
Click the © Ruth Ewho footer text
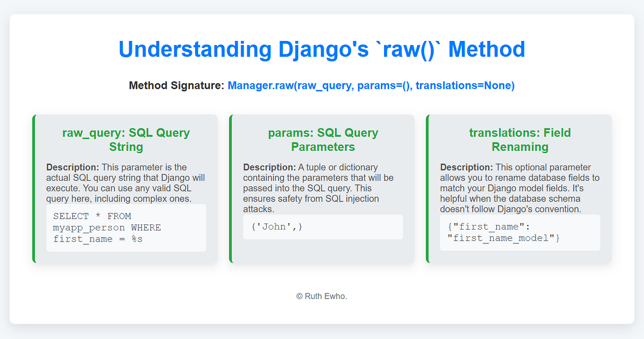pyautogui.click(x=322, y=296)
